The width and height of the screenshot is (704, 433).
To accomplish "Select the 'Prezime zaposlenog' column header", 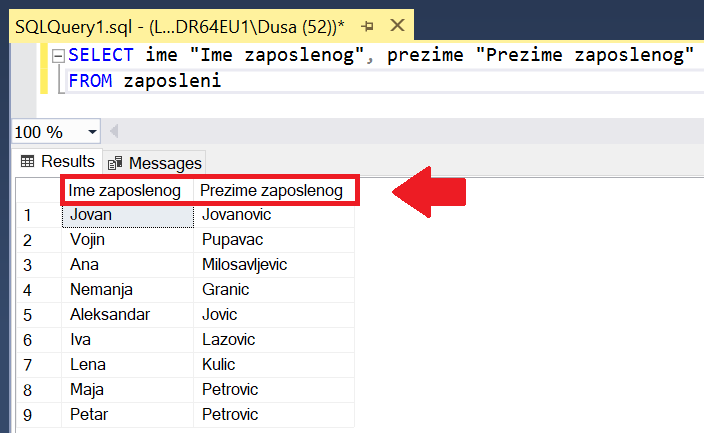I will 271,190.
